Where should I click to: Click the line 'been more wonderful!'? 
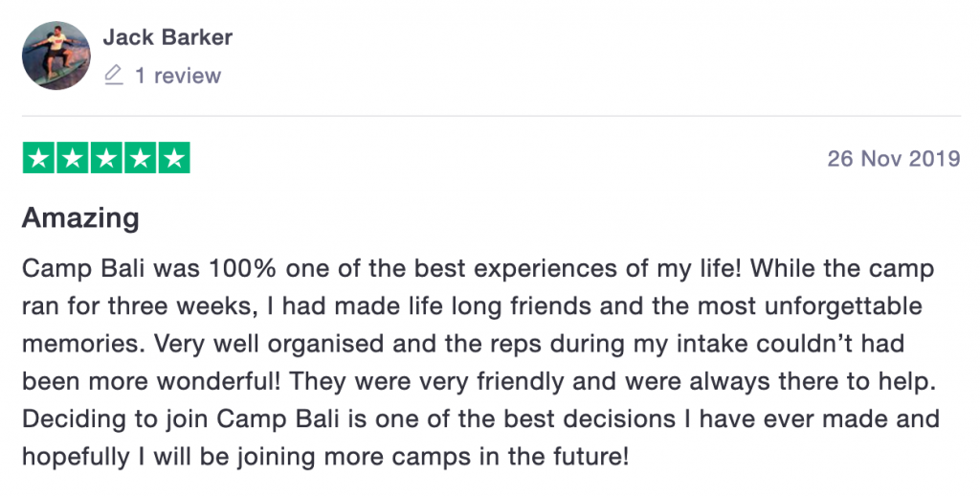pyautogui.click(x=479, y=381)
